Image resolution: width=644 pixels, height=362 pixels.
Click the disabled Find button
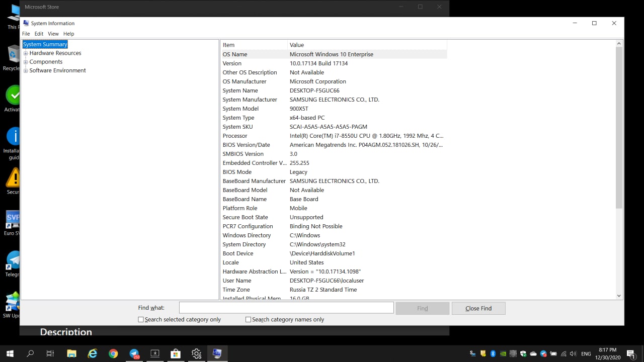423,308
